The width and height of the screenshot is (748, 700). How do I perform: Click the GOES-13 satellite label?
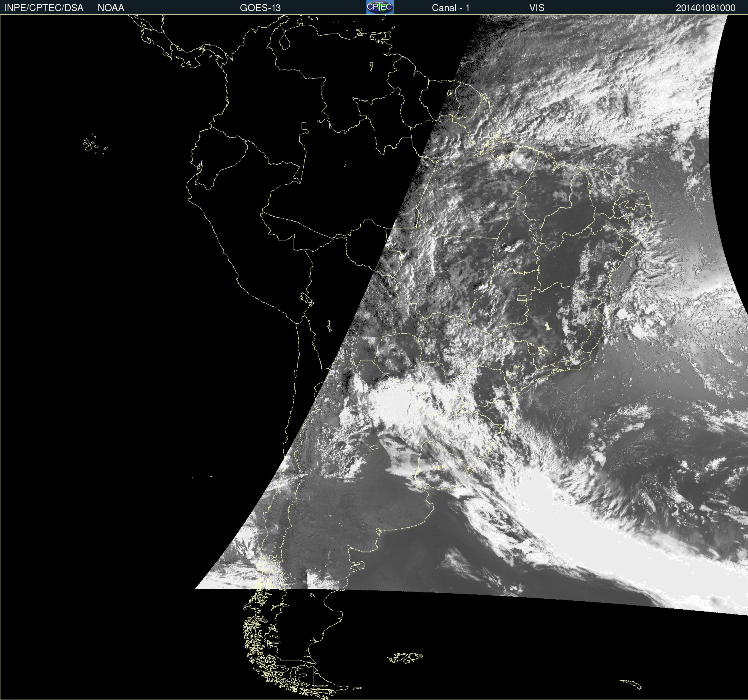click(260, 8)
